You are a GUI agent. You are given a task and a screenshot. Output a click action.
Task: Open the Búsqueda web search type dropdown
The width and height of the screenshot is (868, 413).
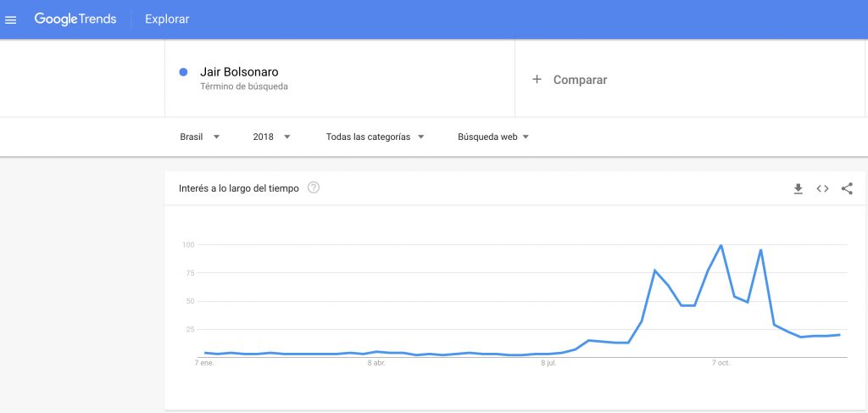[x=493, y=137]
